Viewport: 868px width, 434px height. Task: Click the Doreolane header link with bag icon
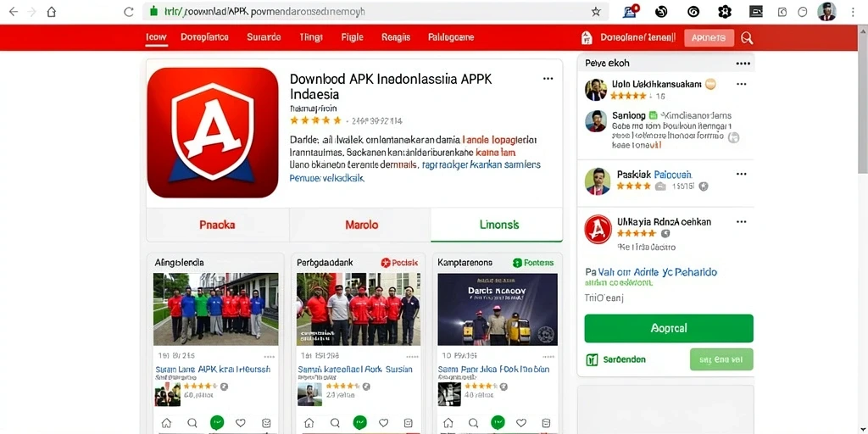tap(629, 37)
